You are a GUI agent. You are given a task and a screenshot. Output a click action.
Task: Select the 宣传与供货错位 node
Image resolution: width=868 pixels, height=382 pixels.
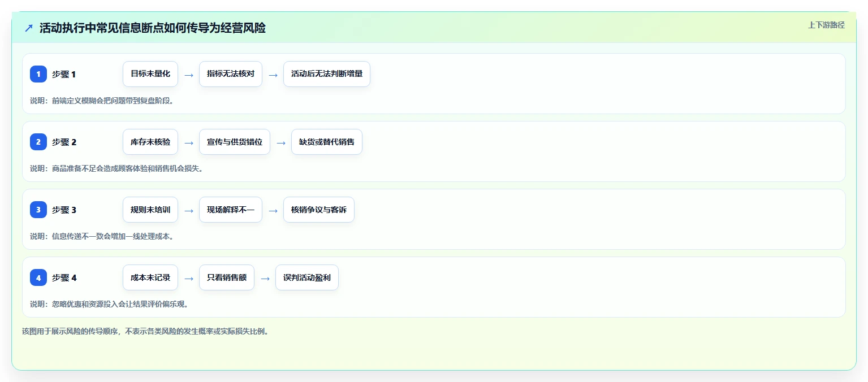[235, 142]
